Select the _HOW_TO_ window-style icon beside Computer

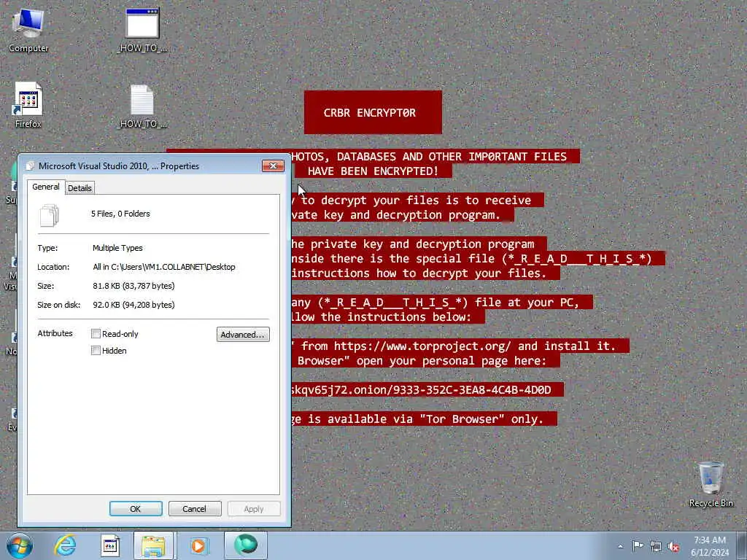point(142,31)
